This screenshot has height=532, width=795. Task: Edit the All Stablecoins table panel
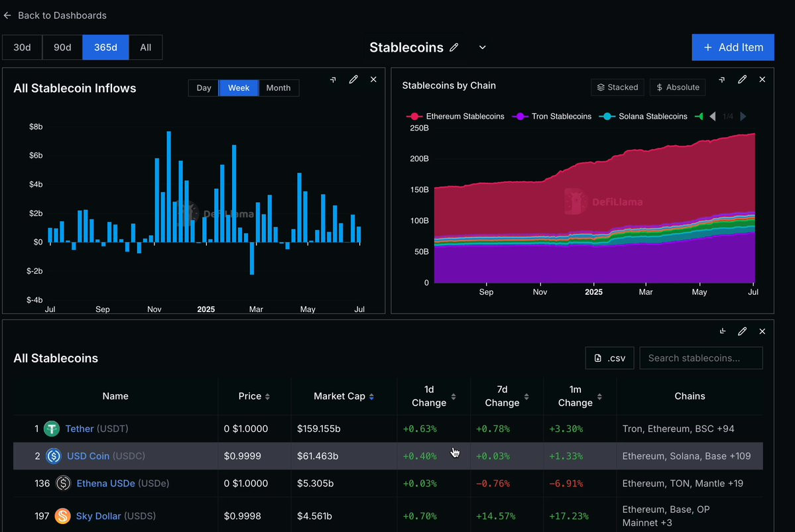pos(742,331)
